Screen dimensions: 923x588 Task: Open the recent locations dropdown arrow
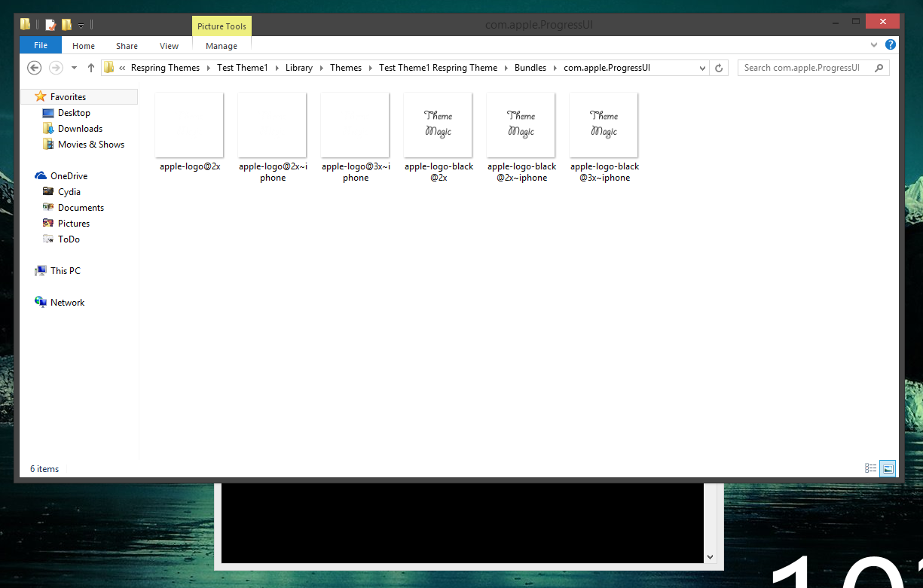(74, 68)
